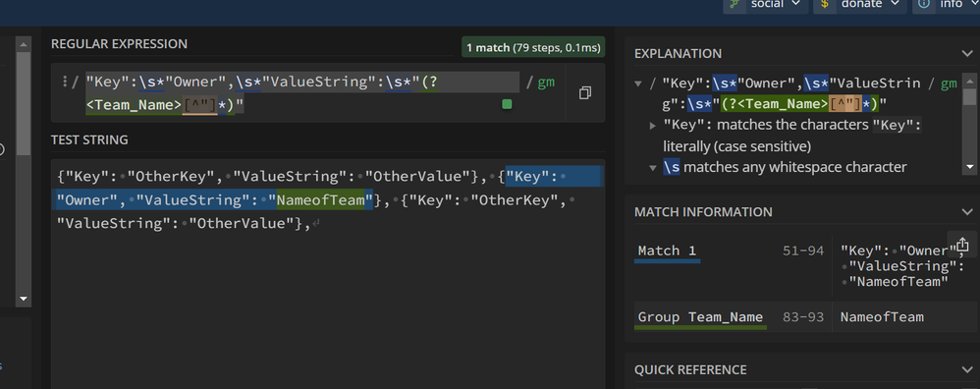
Task: Click the regex delimiter options dots
Action: click(65, 82)
